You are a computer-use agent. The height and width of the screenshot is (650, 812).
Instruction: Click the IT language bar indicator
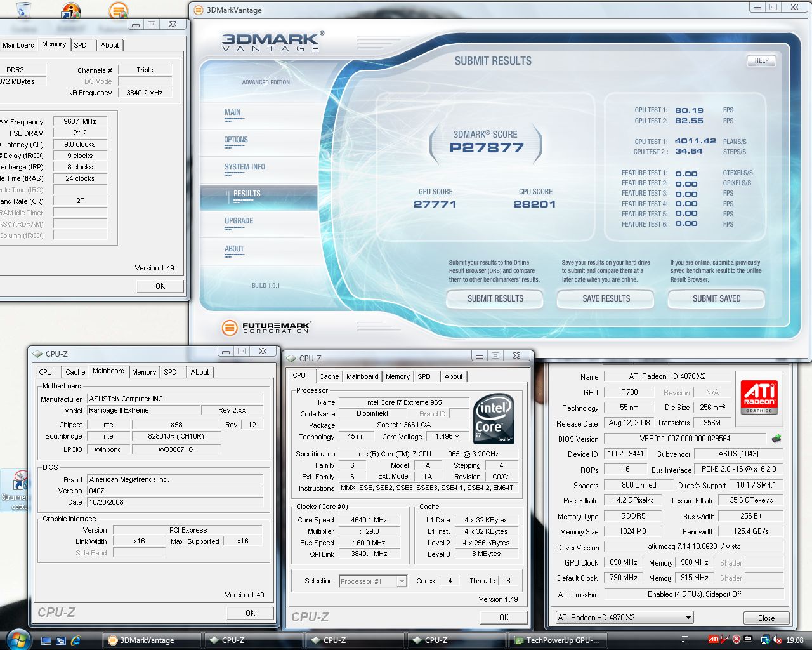684,639
